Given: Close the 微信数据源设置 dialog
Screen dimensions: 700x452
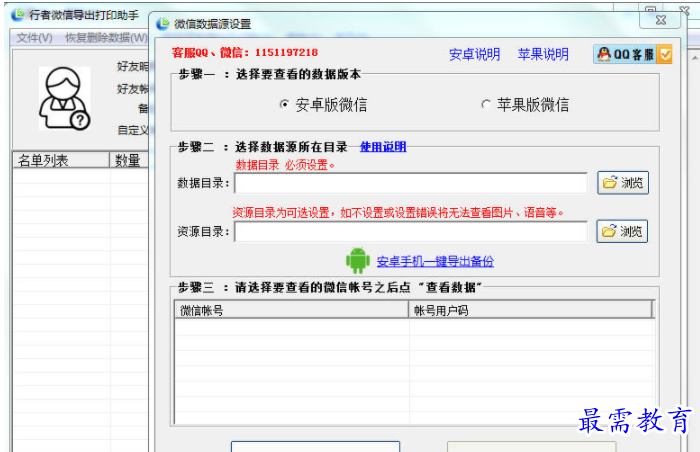Looking at the screenshot, I should (661, 20).
